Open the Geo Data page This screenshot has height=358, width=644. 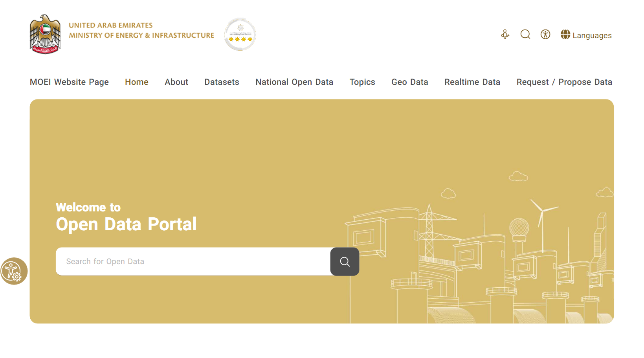coord(409,82)
